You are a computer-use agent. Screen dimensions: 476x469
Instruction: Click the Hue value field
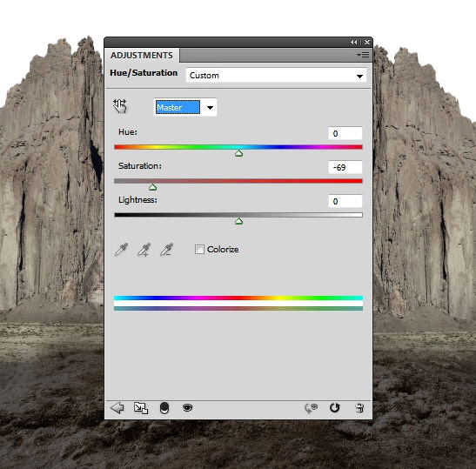[x=345, y=133]
